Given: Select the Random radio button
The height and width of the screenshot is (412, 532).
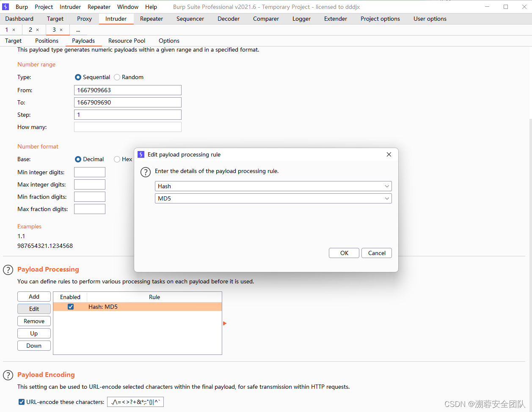Looking at the screenshot, I should (117, 77).
